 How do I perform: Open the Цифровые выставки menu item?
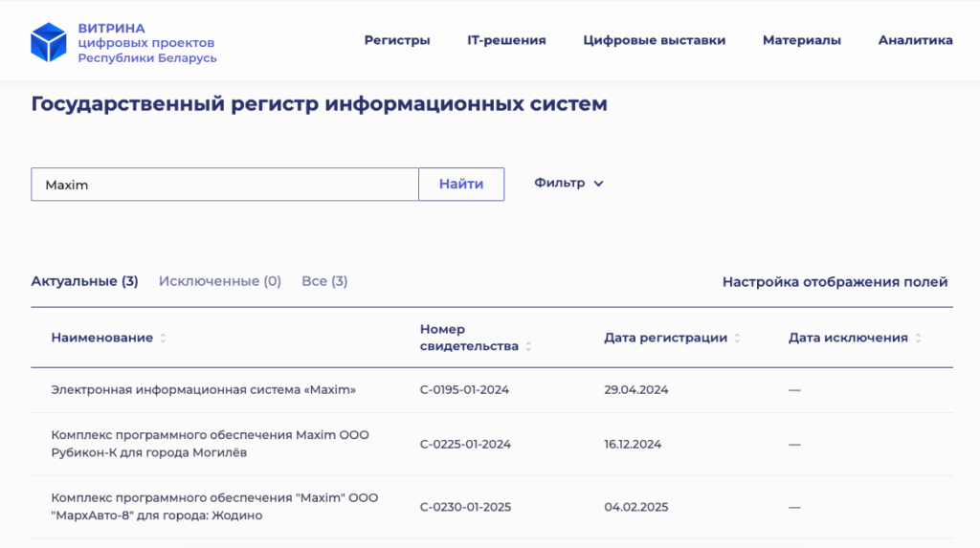point(655,40)
